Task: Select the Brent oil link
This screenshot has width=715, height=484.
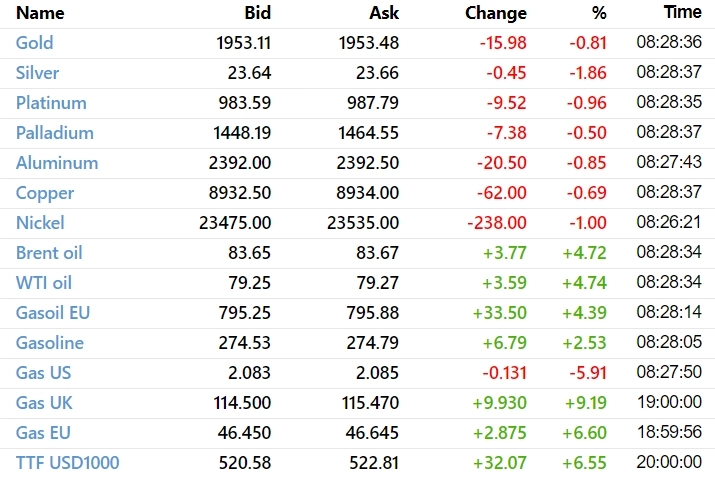Action: click(50, 253)
